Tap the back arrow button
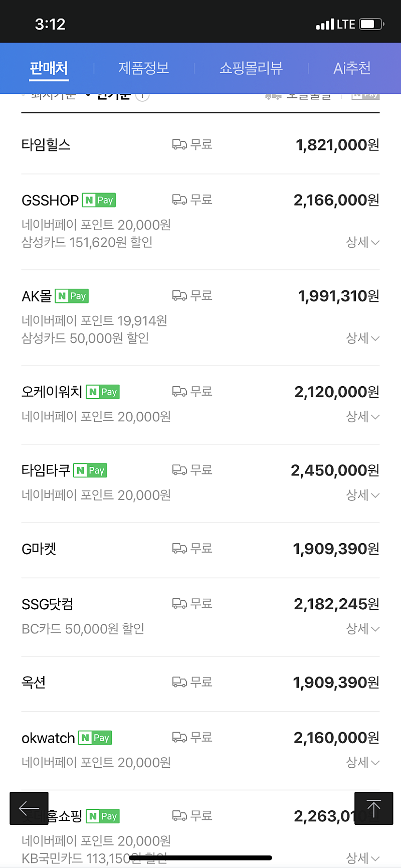 [29, 808]
